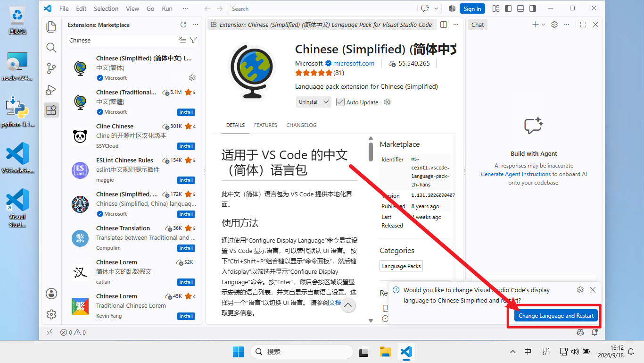Screen dimensions: 644x363
Task: Select the Extensions view icon
Action: pyautogui.click(x=51, y=110)
